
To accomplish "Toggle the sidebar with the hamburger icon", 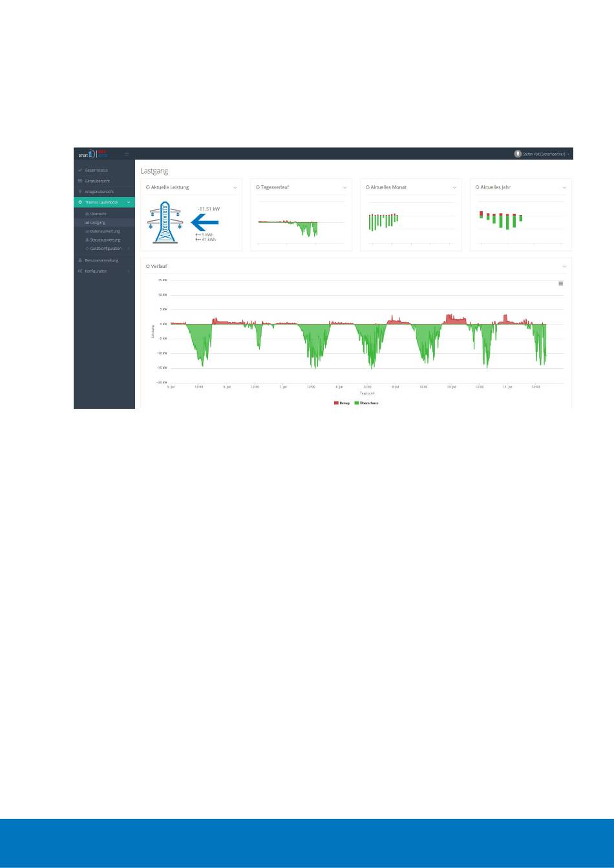I will tap(127, 154).
